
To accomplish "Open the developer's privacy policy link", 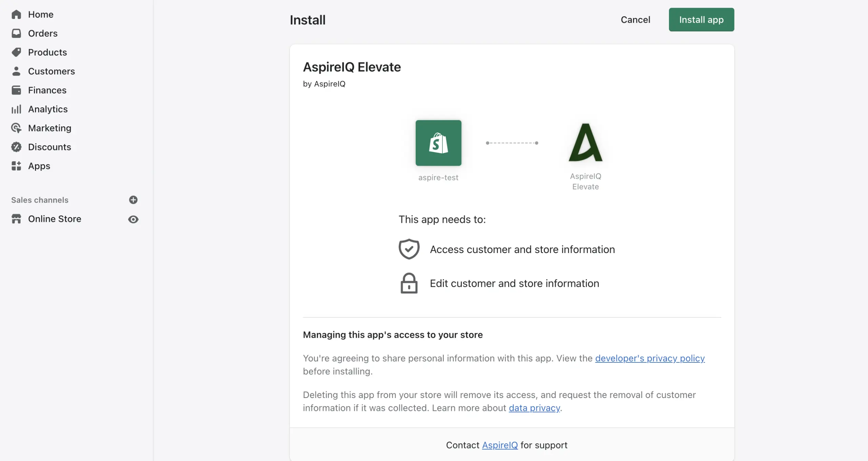I will pos(650,358).
